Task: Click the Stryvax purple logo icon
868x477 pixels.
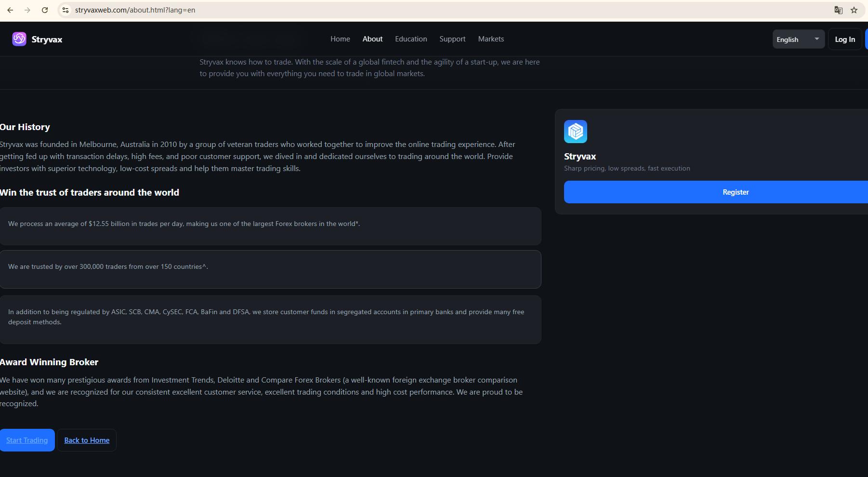Action: (x=19, y=39)
